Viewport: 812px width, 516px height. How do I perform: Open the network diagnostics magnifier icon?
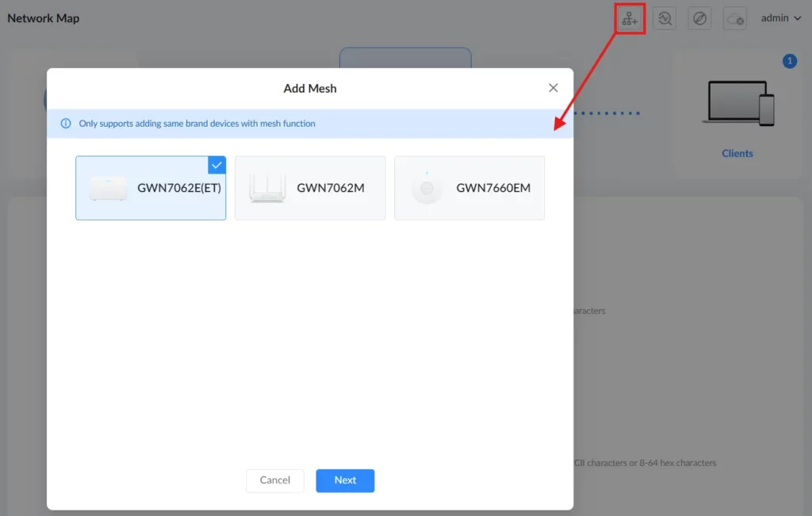coord(665,19)
